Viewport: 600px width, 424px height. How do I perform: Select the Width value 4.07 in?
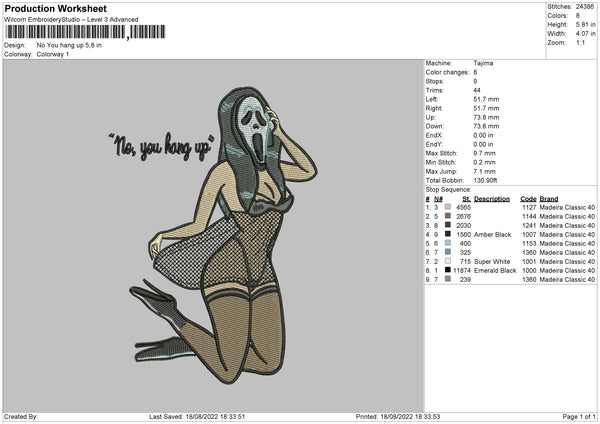tap(585, 34)
